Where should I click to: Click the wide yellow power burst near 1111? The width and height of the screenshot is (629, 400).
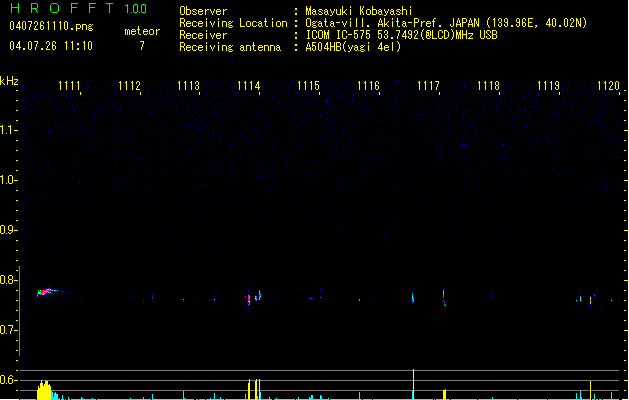44,390
